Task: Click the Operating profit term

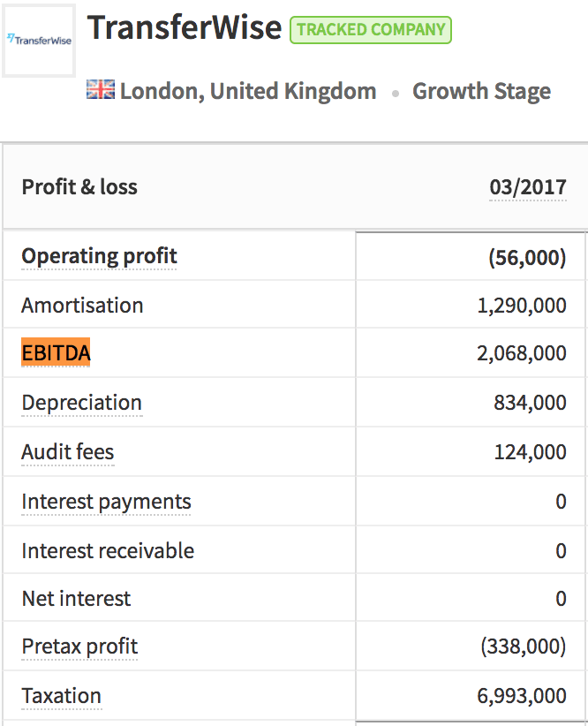Action: point(99,256)
